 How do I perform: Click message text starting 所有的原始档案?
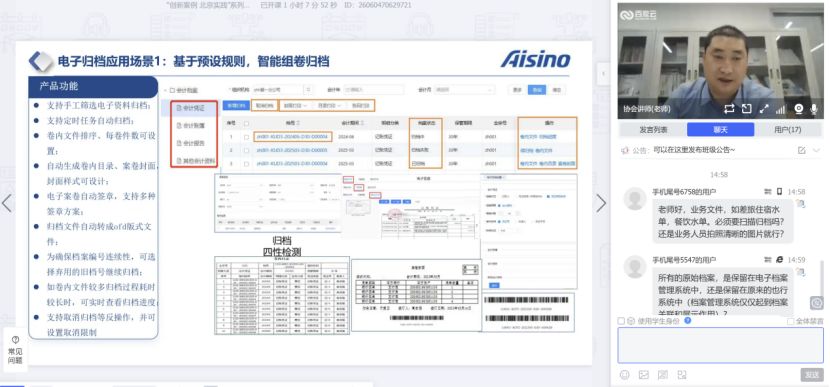tap(724, 295)
